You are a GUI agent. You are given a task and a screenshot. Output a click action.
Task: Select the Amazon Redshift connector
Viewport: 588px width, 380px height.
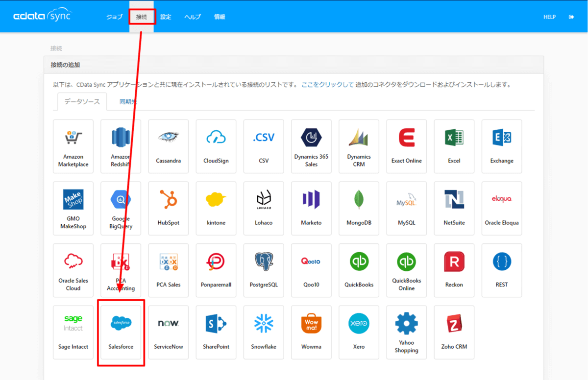pos(121,146)
